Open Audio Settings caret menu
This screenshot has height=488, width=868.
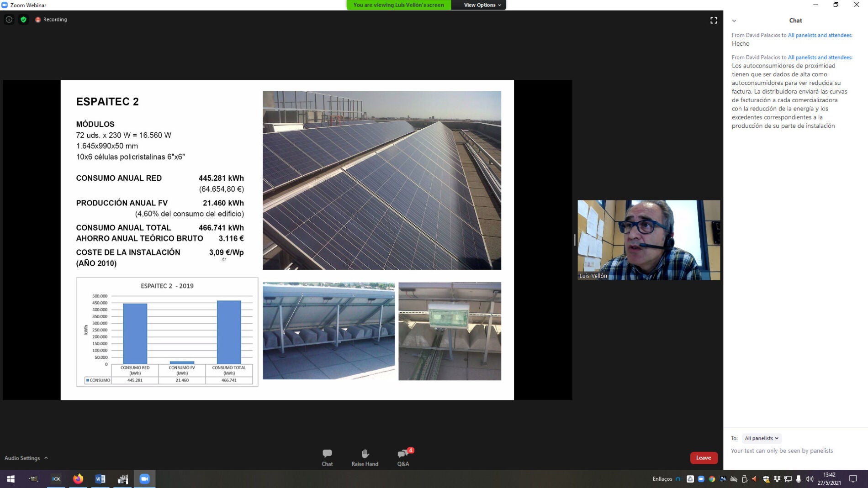(x=46, y=458)
